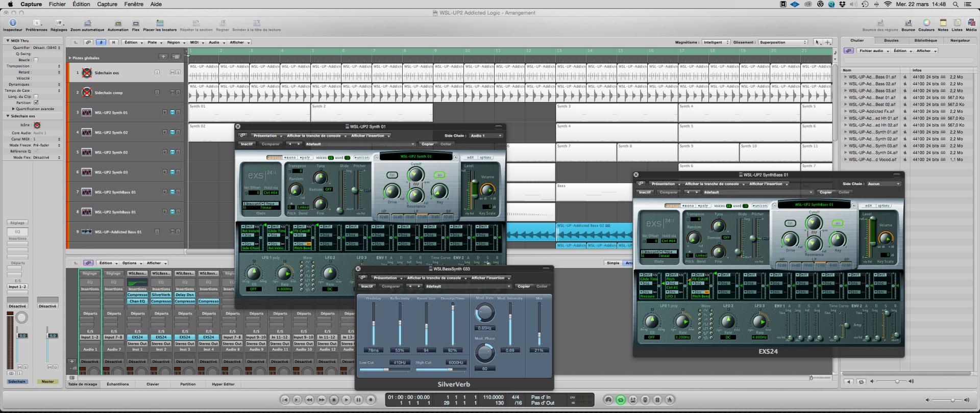Toggle the Long. du Clip checkbox
980x413 pixels.
(36, 96)
